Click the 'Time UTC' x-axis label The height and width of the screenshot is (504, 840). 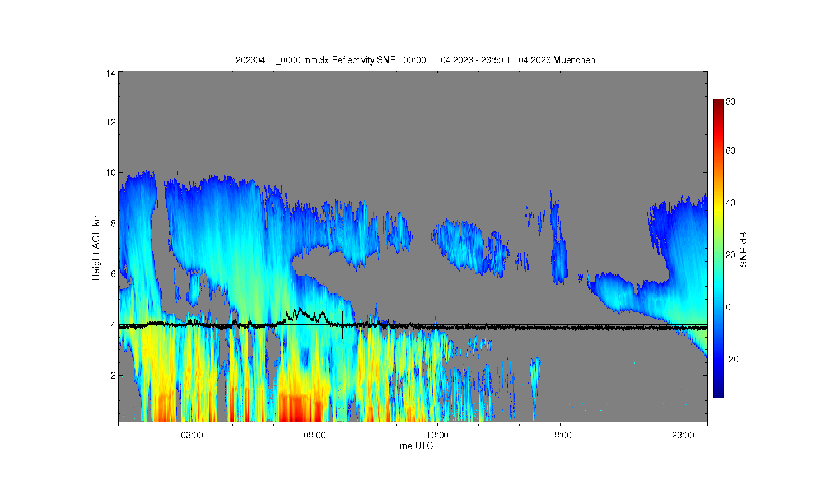tap(413, 446)
